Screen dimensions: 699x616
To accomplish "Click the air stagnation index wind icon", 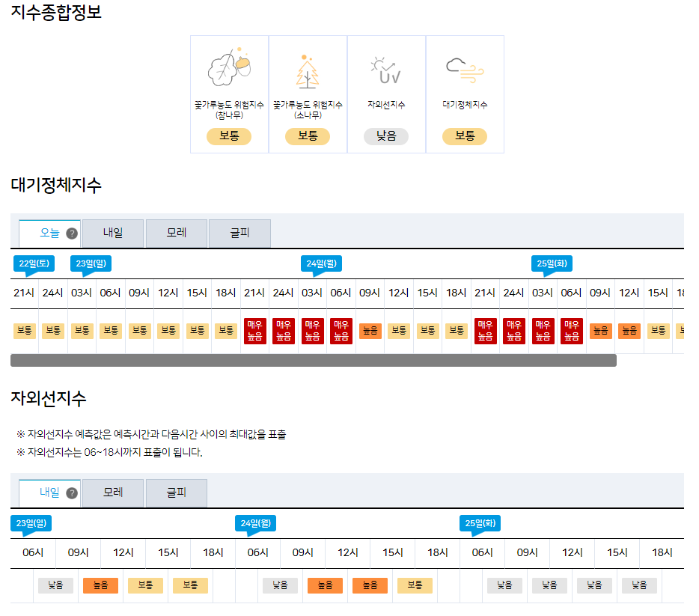I will point(465,70).
